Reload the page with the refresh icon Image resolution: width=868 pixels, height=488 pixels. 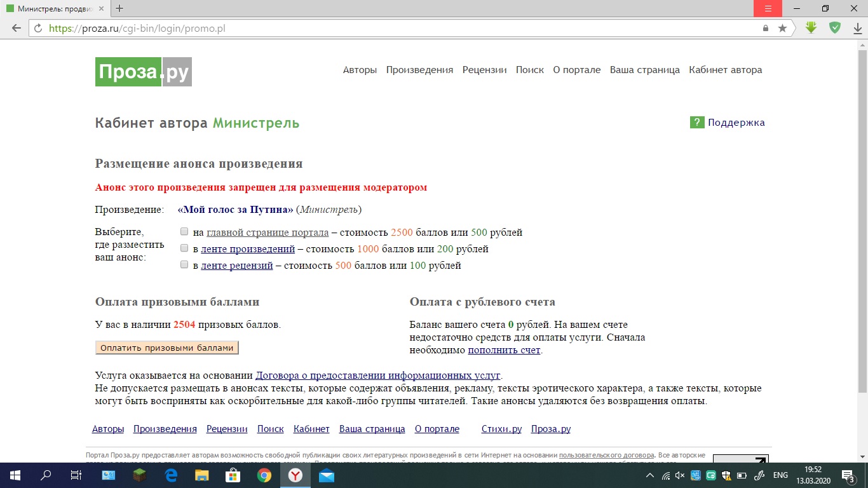tap(38, 29)
